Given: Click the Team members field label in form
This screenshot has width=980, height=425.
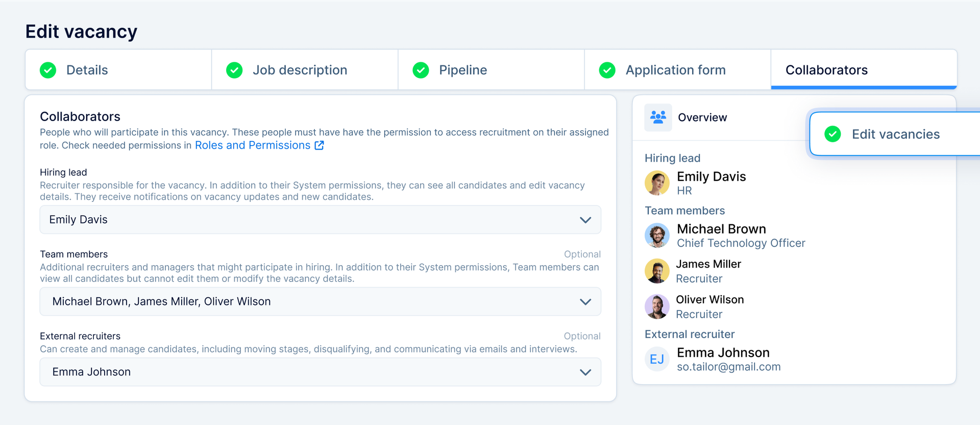Looking at the screenshot, I should click(x=73, y=254).
